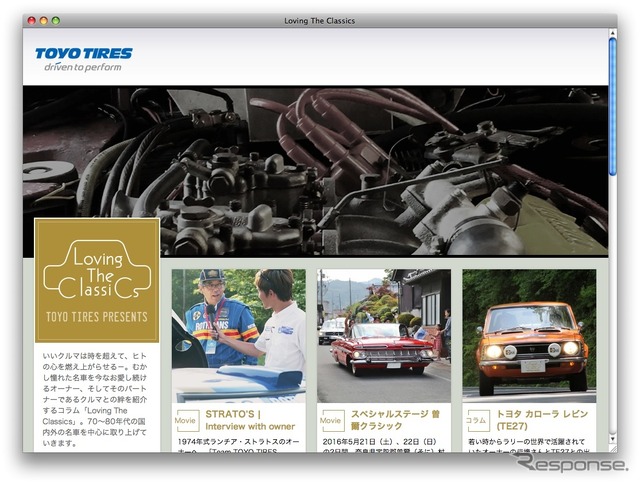This screenshot has width=640, height=484.
Task: Select the red convertible parade thumbnail
Action: (384, 336)
